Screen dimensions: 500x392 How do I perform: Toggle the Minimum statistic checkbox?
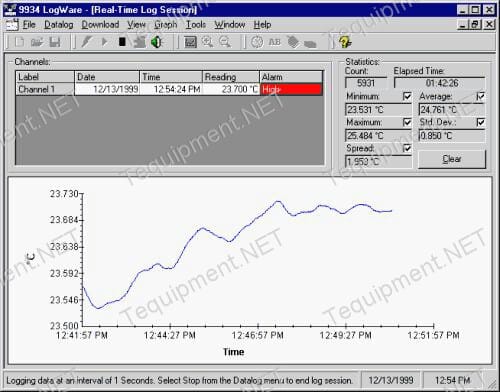coord(407,96)
